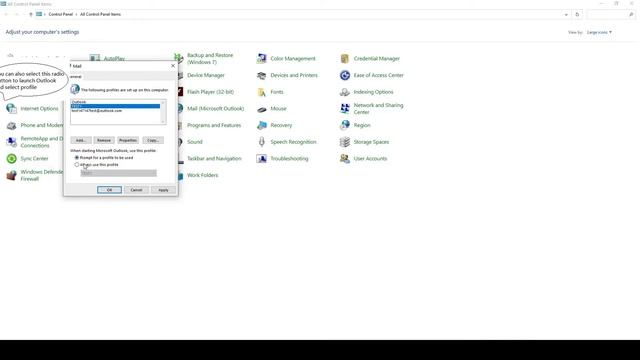Image resolution: width=640 pixels, height=360 pixels.
Task: Open the Sound link
Action: tap(195, 142)
